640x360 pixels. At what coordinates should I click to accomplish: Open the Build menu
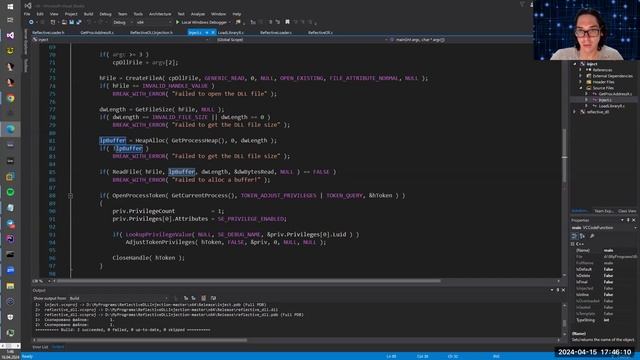[x=88, y=14]
